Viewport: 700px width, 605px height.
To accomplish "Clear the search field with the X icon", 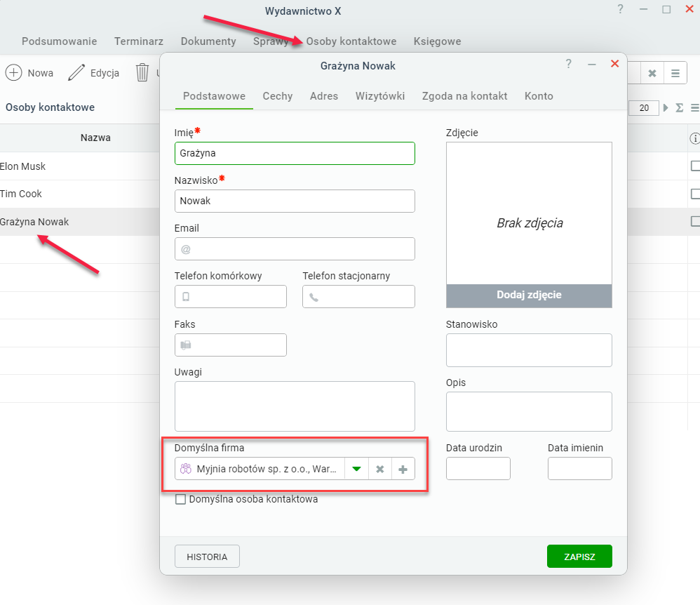I will [x=652, y=73].
